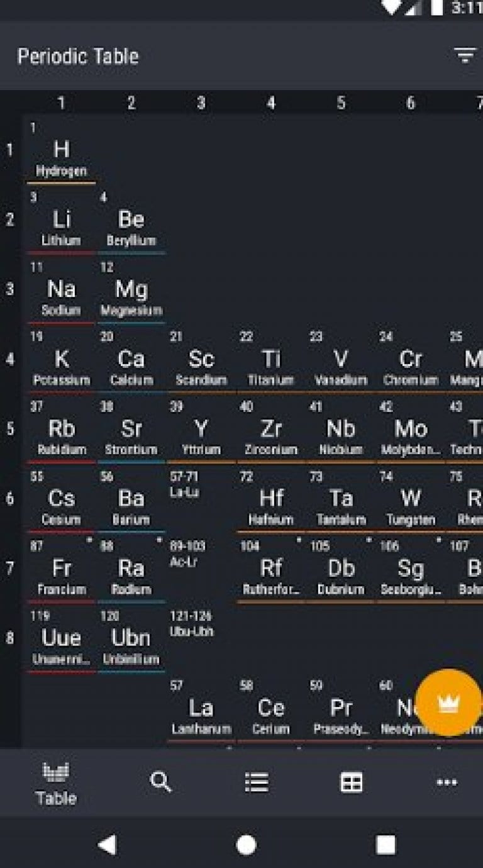Tap the Back triangle in navigation bar

108,845
